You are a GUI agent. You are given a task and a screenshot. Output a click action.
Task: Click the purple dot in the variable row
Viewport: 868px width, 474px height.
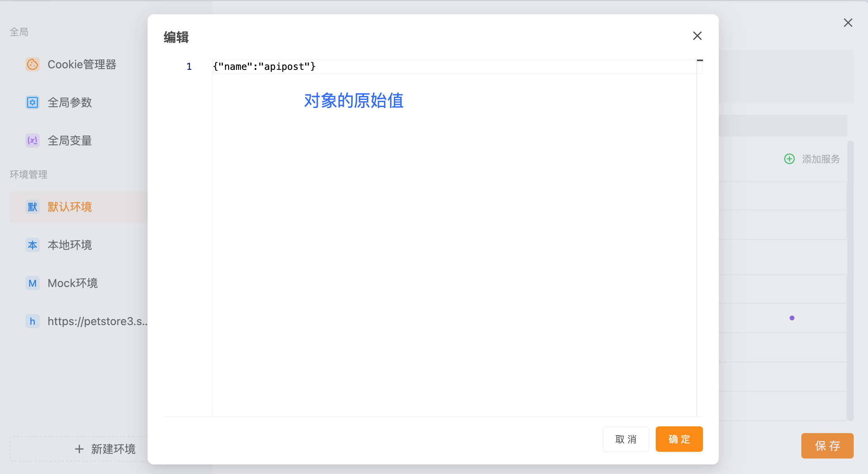(x=792, y=318)
